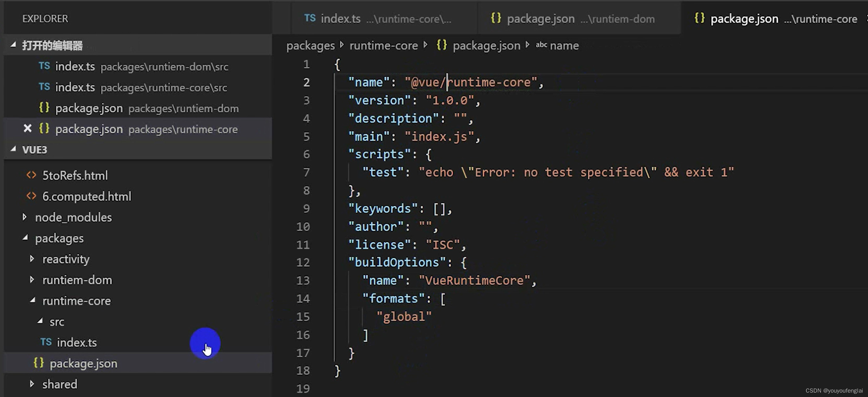Click HTML icon beside 6.computed.html
This screenshot has width=868, height=397.
click(31, 196)
